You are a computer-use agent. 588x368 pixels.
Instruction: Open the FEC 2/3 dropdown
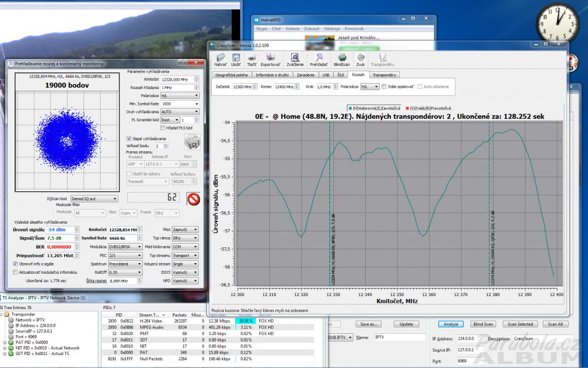click(x=125, y=256)
